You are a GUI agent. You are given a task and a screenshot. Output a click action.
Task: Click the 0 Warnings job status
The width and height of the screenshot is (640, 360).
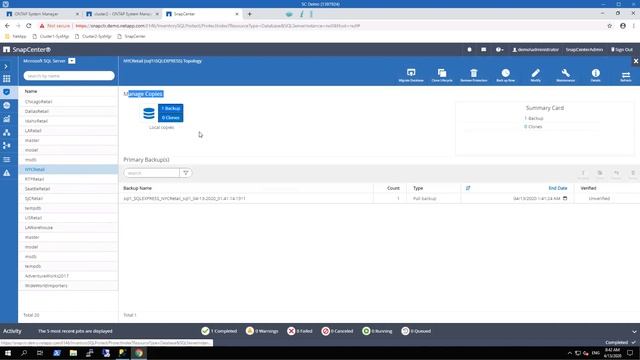[x=262, y=331]
